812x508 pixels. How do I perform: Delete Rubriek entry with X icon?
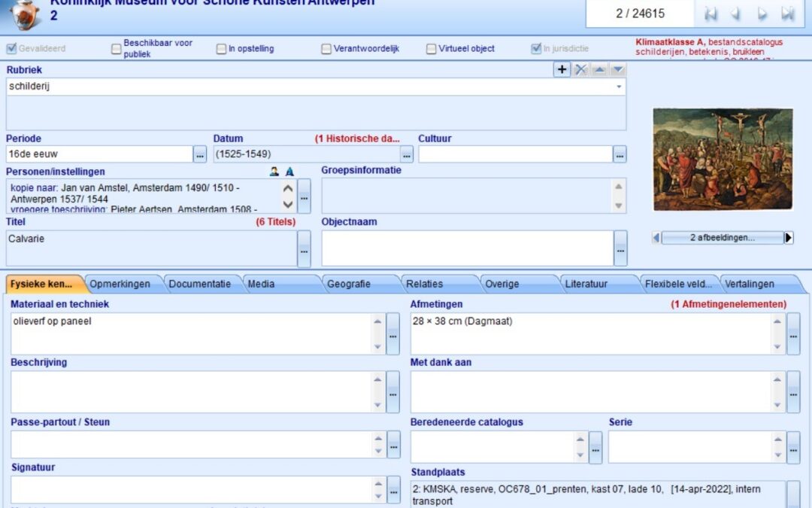pyautogui.click(x=581, y=69)
